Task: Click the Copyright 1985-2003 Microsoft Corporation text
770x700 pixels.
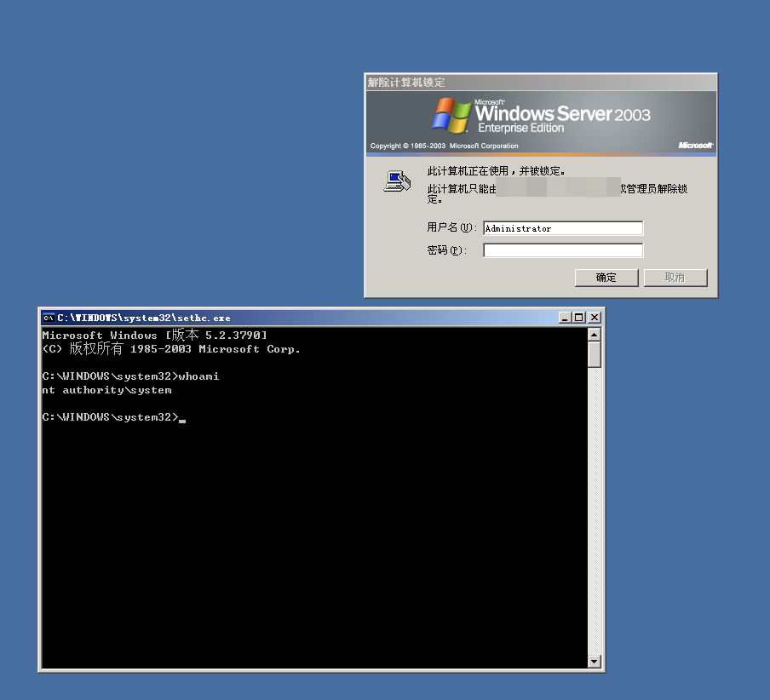Action: [x=444, y=146]
